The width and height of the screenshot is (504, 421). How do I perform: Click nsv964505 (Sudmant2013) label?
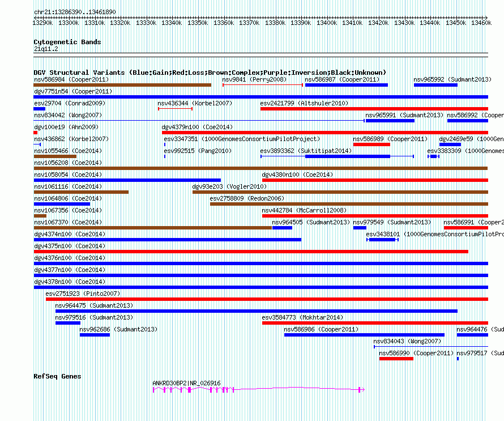311,222
